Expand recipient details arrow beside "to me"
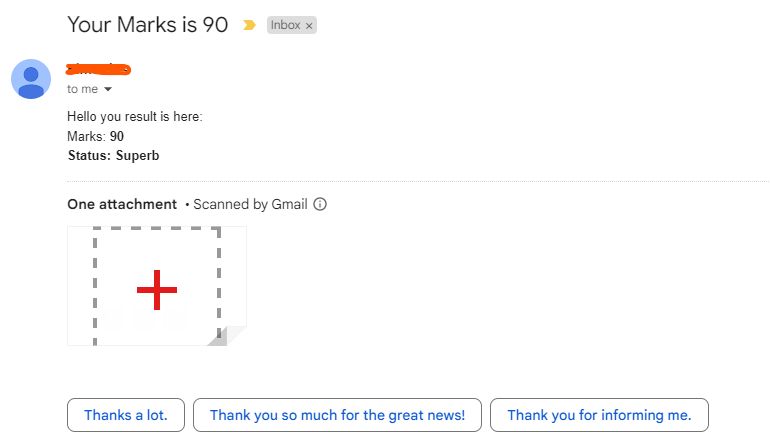770x443 pixels. pos(108,89)
